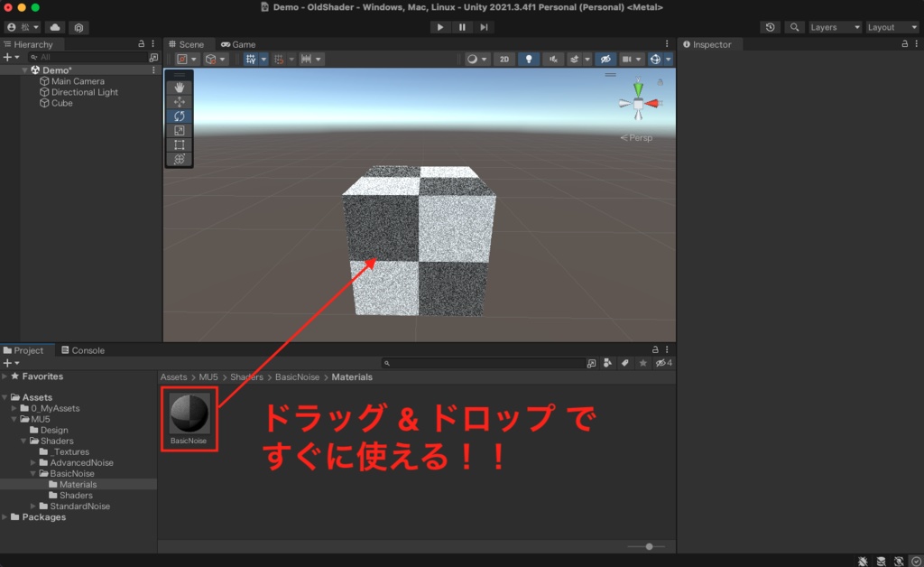Click the Materials breadcrumb link
The image size is (924, 567).
(352, 376)
